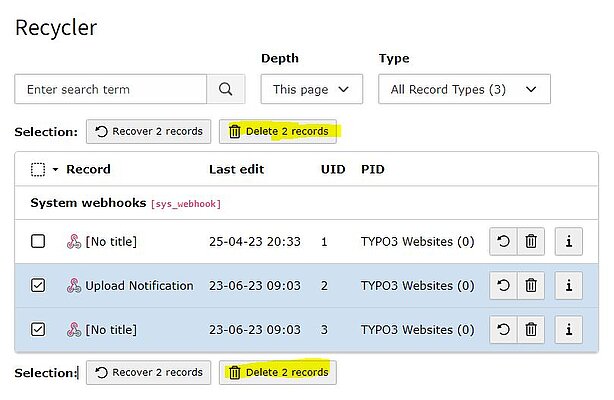
Task: Delete the Upload Notification record permanently
Action: click(x=531, y=285)
